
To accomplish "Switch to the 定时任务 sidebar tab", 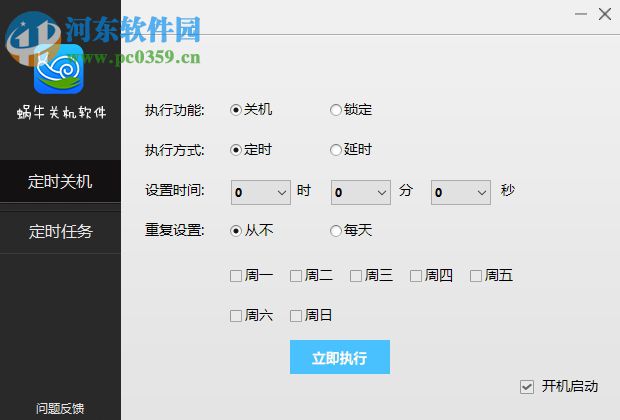I will (60, 231).
